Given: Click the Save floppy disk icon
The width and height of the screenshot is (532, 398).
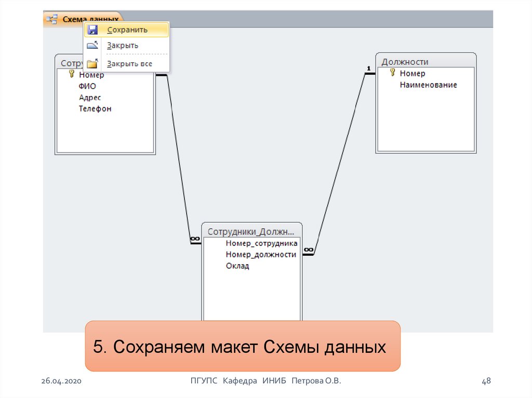Looking at the screenshot, I should pos(92,30).
